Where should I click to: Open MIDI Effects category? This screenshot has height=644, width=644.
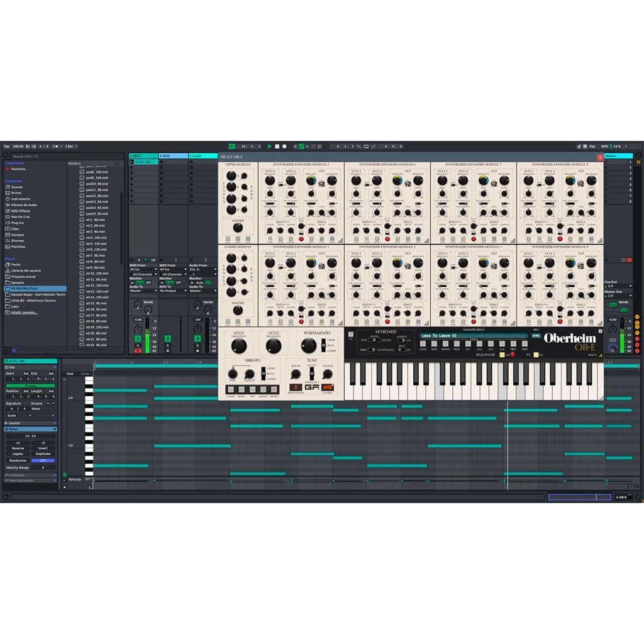click(x=20, y=211)
